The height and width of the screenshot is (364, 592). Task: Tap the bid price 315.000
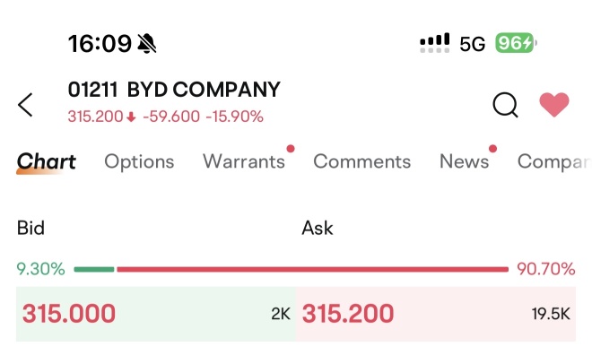pyautogui.click(x=69, y=314)
